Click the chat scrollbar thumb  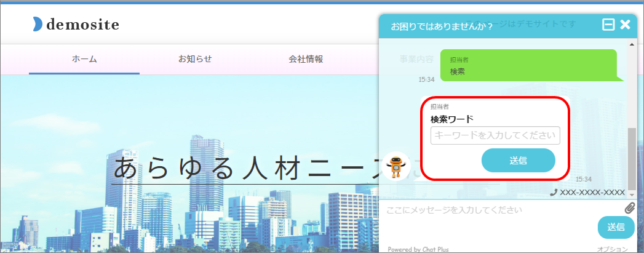coord(632,158)
